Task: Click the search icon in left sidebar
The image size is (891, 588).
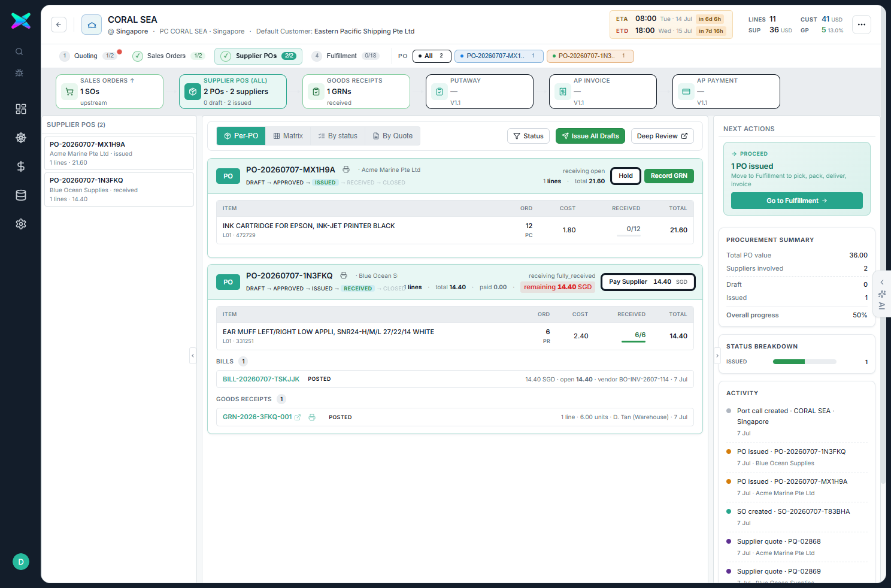Action: point(19,51)
